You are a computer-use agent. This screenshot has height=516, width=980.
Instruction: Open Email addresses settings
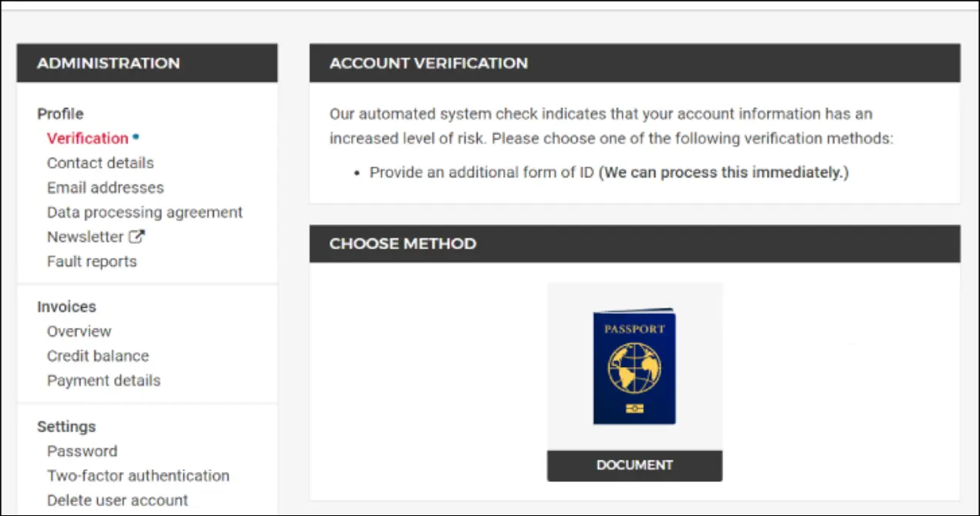coord(105,187)
